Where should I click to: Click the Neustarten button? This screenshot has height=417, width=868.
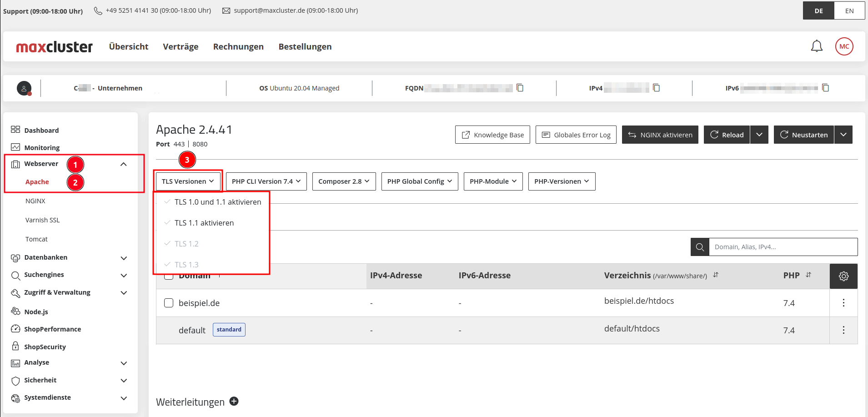pos(804,135)
